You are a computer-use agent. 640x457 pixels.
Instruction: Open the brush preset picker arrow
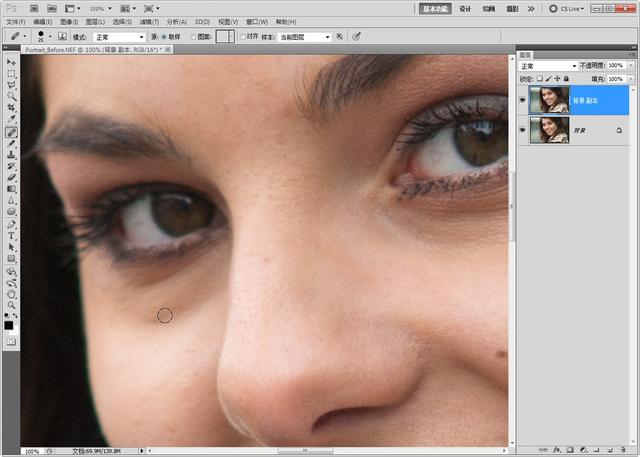[50, 37]
